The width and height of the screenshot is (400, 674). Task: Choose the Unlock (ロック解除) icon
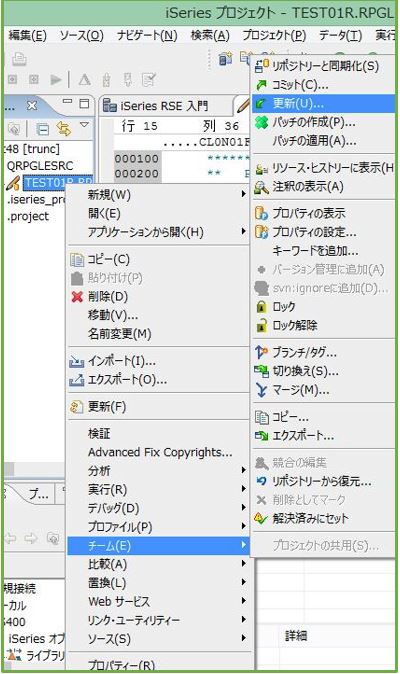261,326
